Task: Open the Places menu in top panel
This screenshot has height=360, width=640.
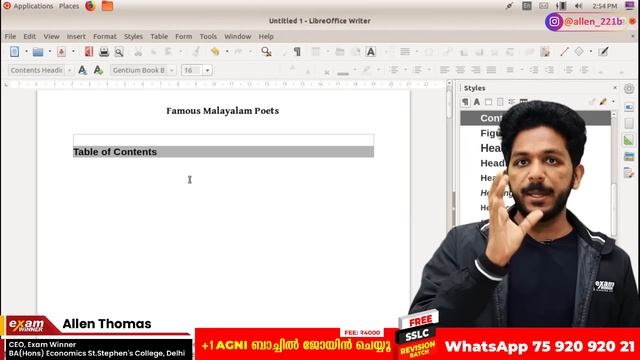Action: coord(69,6)
